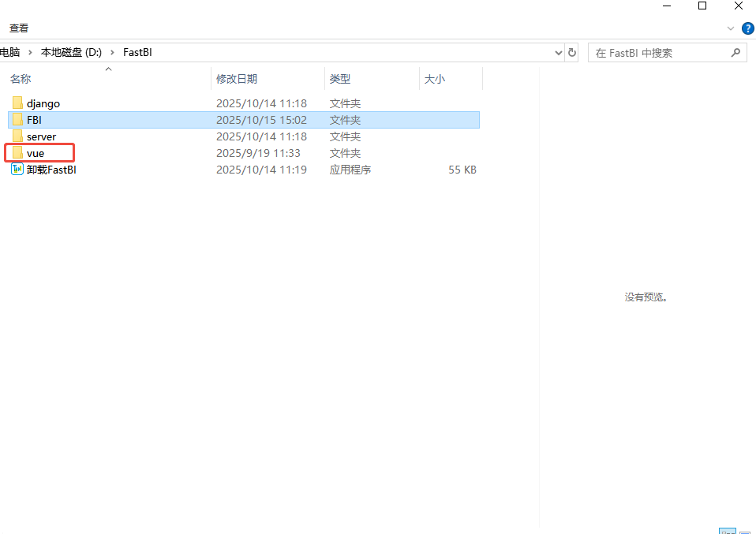756x534 pixels.
Task: Click the 卸载FastBI application icon
Action: click(17, 170)
